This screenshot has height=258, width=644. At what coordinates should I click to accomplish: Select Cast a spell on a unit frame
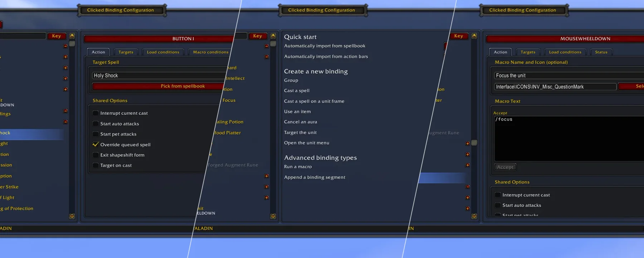coord(314,101)
